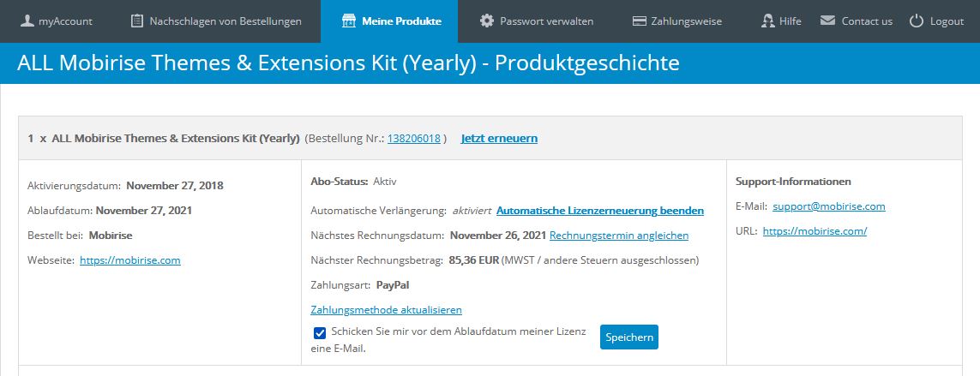Viewport: 980px width, 376px height.
Task: Click the envelope icon for Contact us
Action: click(x=827, y=21)
